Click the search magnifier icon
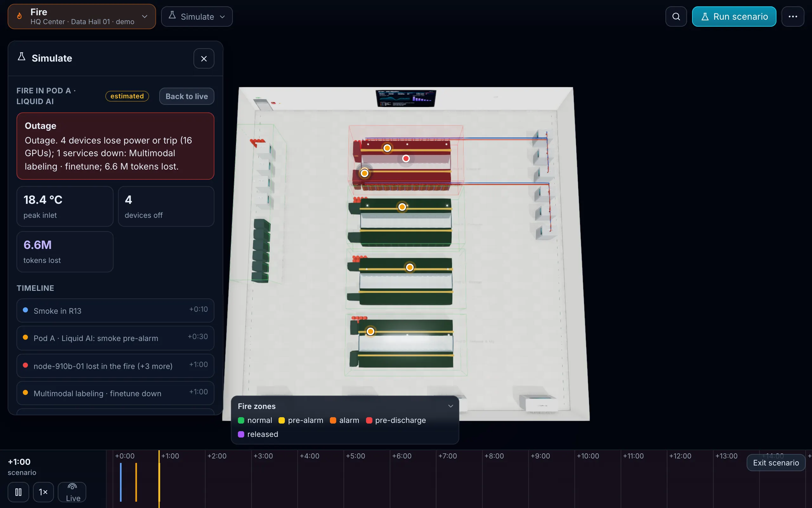812x508 pixels. click(676, 17)
